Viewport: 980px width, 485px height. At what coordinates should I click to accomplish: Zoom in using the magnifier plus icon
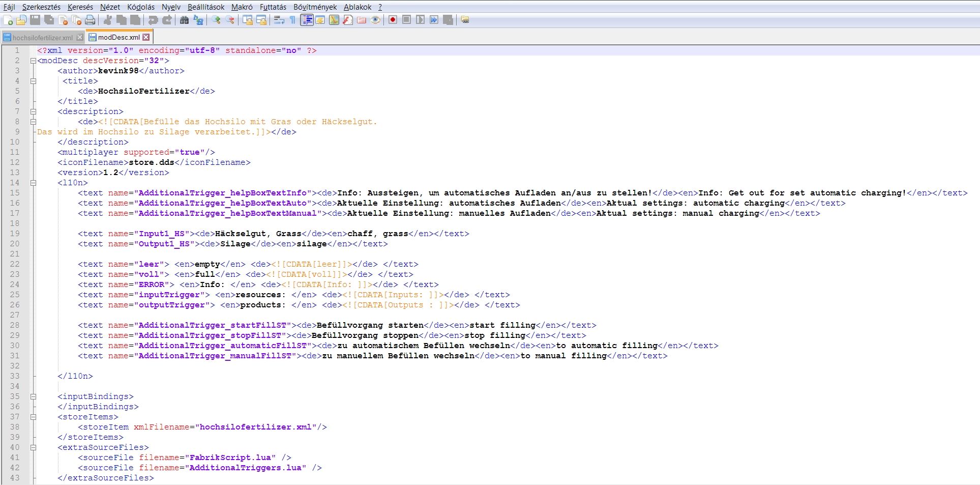(x=216, y=20)
